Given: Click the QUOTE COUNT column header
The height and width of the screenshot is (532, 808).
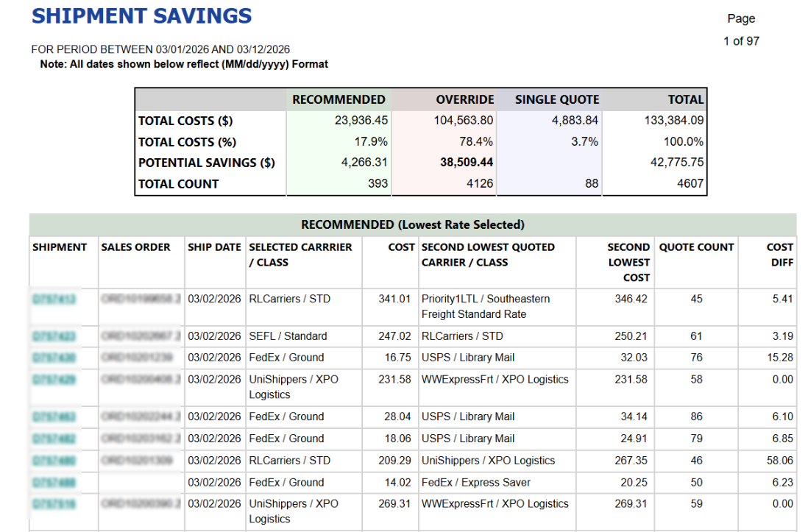Looking at the screenshot, I should [x=695, y=247].
